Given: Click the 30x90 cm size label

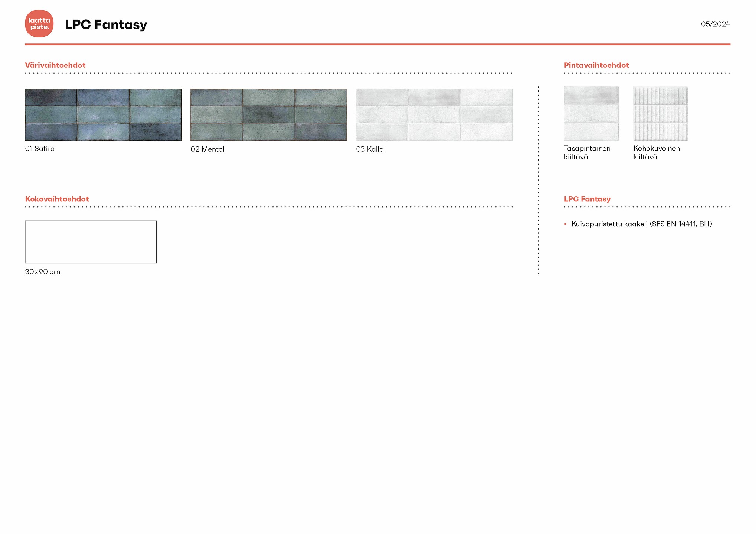Looking at the screenshot, I should tap(42, 272).
